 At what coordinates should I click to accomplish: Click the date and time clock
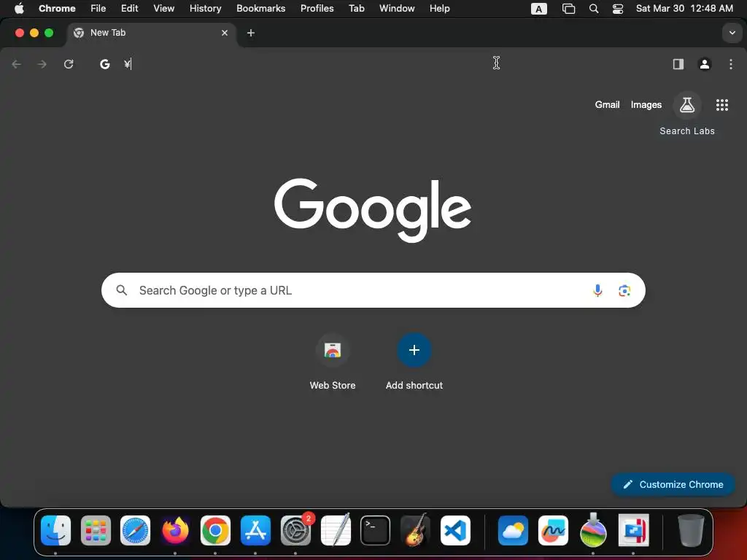(684, 9)
